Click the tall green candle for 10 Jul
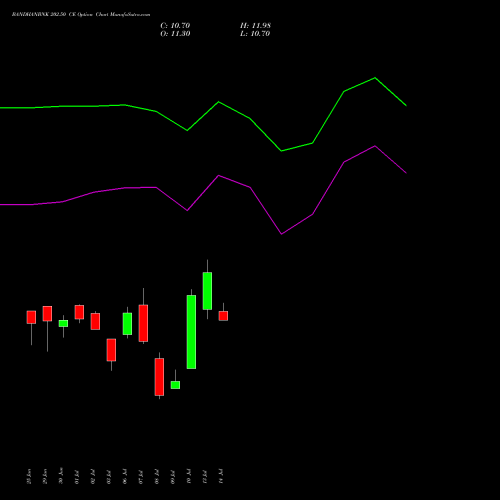 [191, 332]
